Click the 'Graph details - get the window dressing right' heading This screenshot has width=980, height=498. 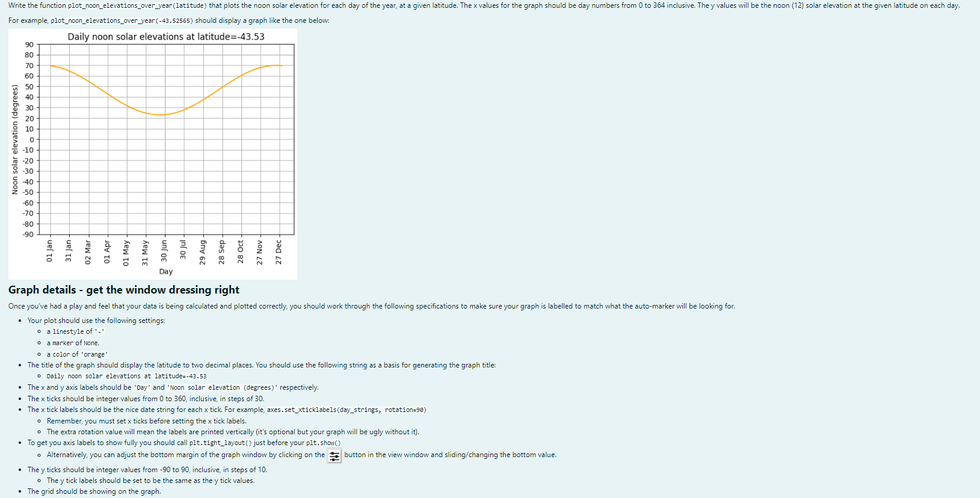pos(124,290)
